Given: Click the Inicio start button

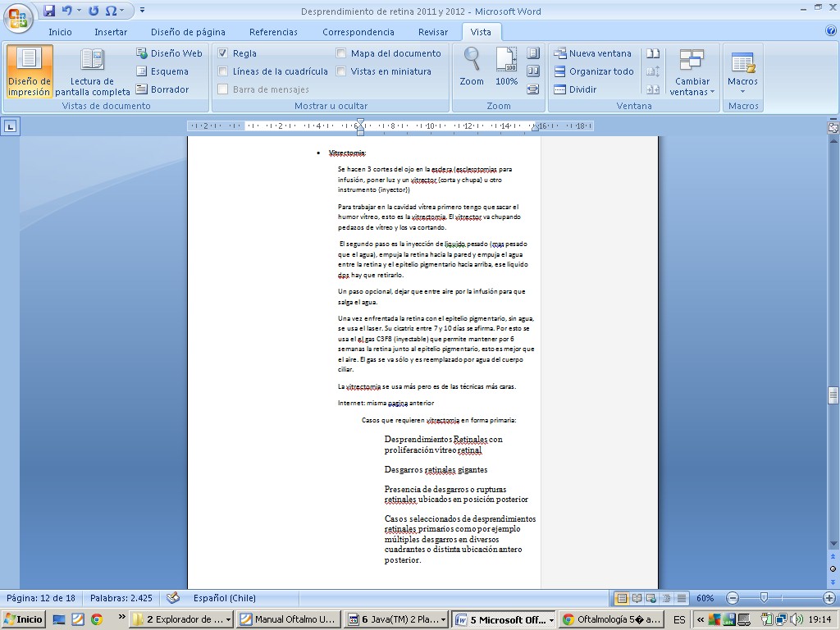Looking at the screenshot, I should pyautogui.click(x=23, y=619).
